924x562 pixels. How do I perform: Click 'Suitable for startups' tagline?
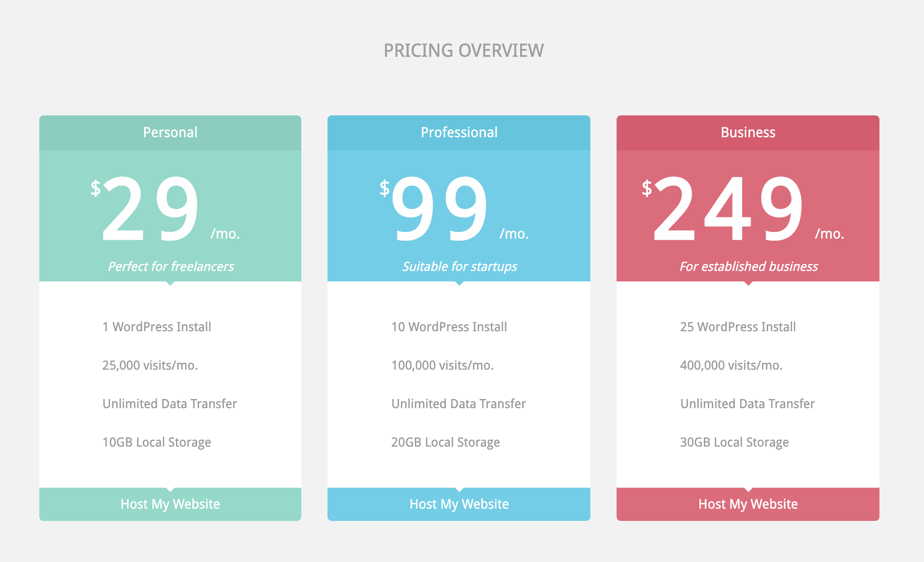pos(459,266)
